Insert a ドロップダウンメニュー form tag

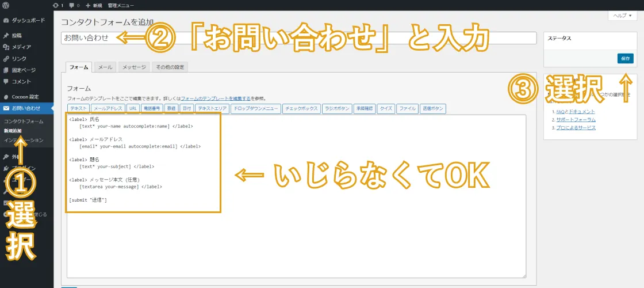(256, 108)
